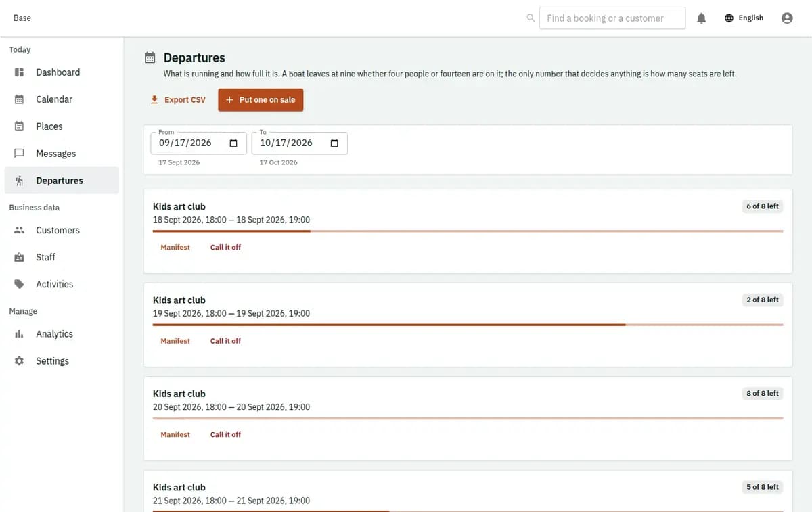Click '20 Sept 2026, 18:00 — 20 Sept 2026, 19:00'
812x512 pixels.
point(231,407)
